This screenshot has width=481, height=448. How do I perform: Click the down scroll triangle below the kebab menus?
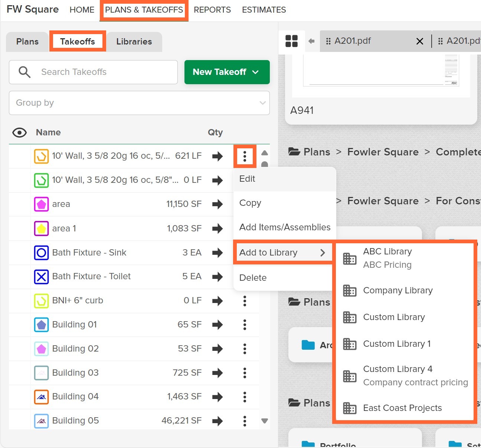[x=265, y=421]
